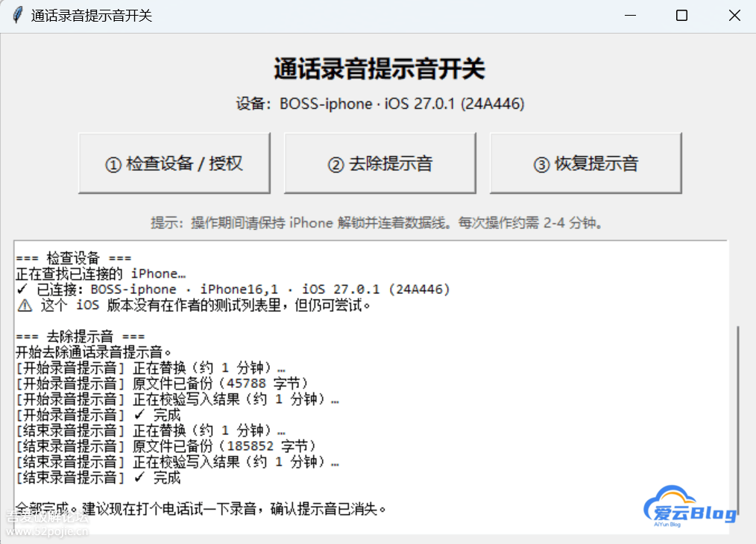Click log line '开始去除通话录音提示音。'
Viewport: 756px width, 544px height.
[x=93, y=352]
